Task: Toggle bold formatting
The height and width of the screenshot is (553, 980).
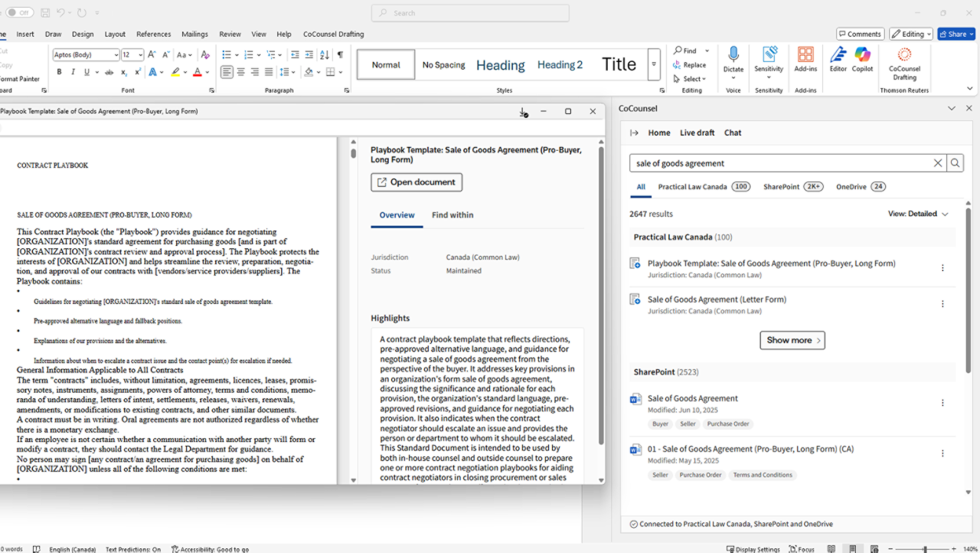Action: pyautogui.click(x=59, y=72)
